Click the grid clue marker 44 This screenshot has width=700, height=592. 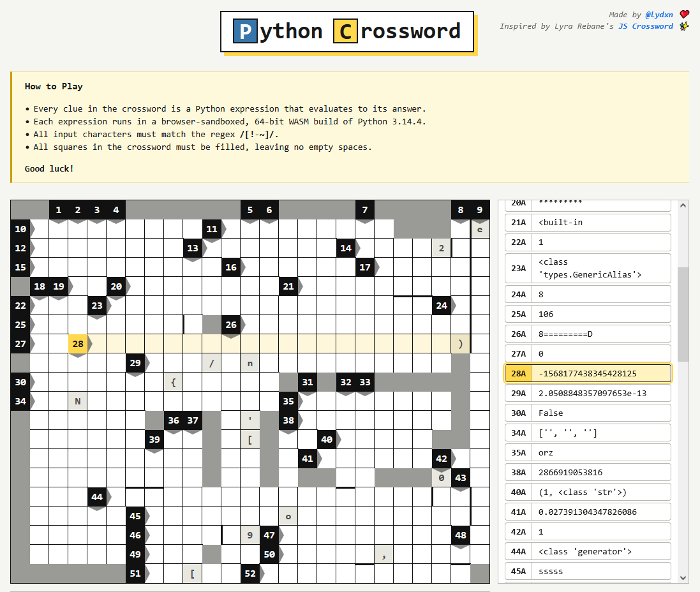point(97,497)
